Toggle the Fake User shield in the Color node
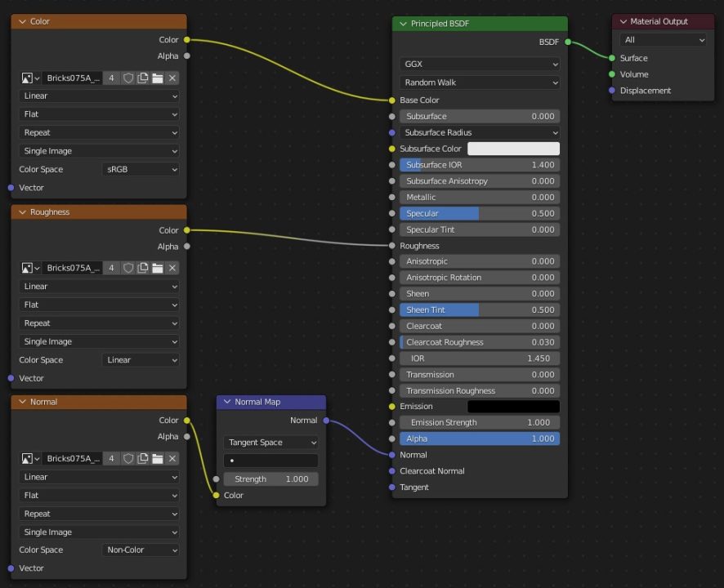 [x=128, y=78]
